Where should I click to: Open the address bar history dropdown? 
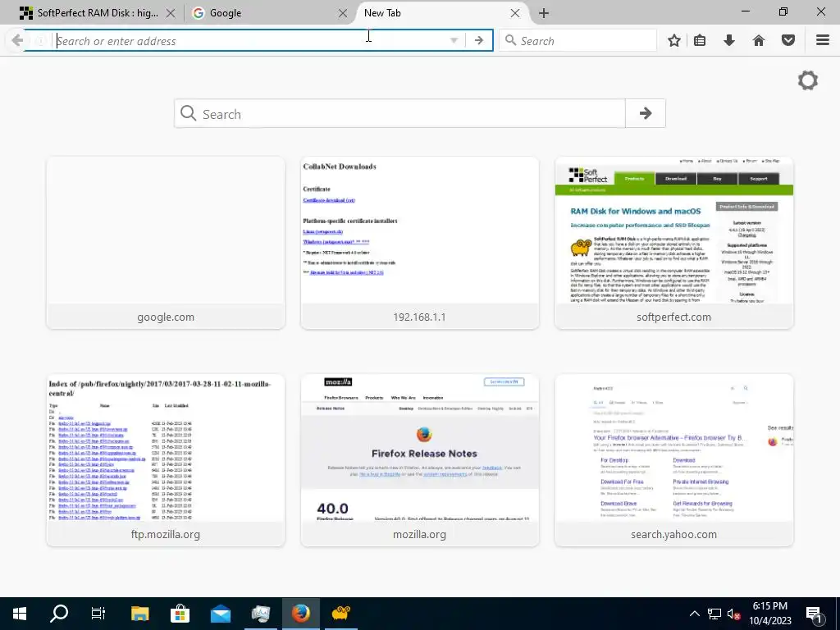[x=454, y=41]
